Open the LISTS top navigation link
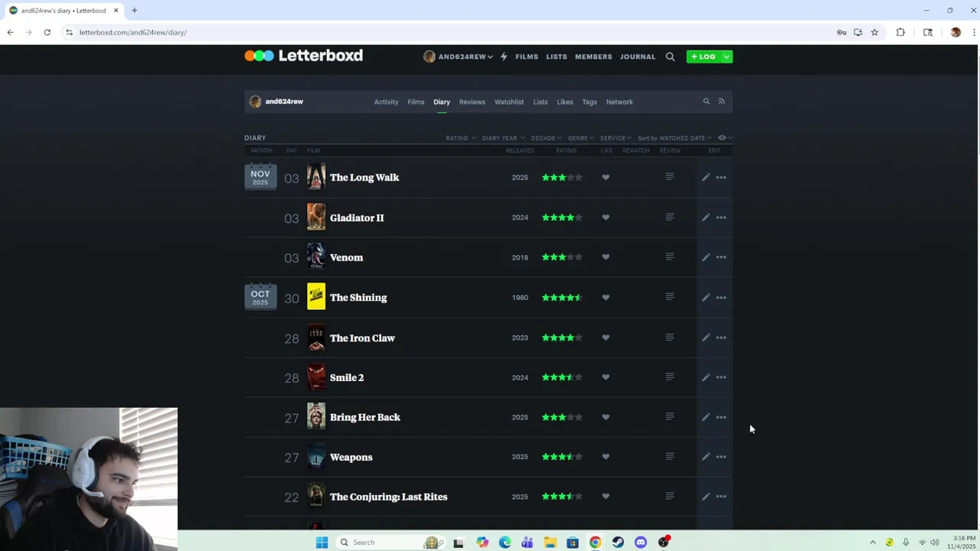This screenshot has width=980, height=551. (x=557, y=57)
